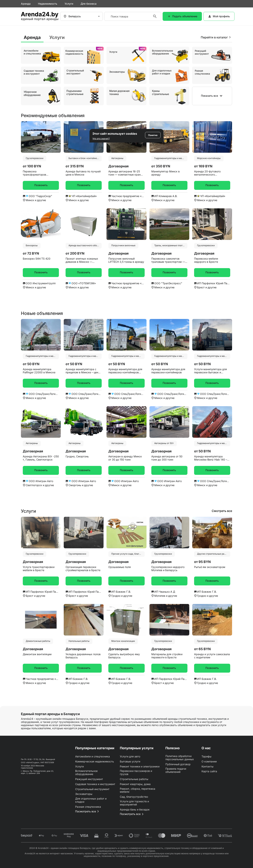Click the search magnifier icon
Viewport: 253px width, 868px height.
(155, 16)
